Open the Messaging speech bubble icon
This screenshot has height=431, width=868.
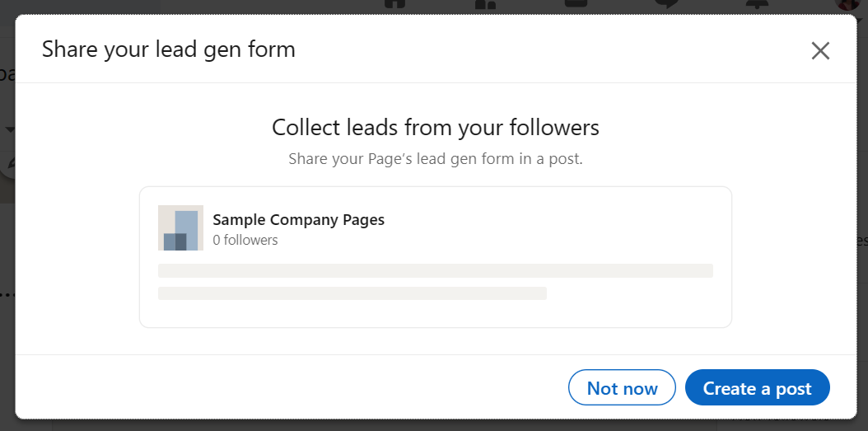pos(666,4)
